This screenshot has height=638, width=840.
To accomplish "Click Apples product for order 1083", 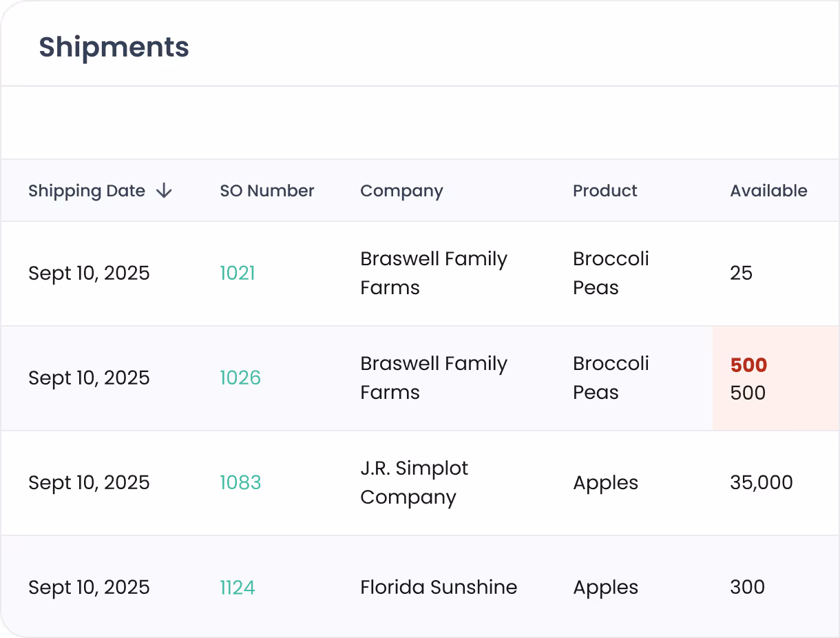I will 605,483.
